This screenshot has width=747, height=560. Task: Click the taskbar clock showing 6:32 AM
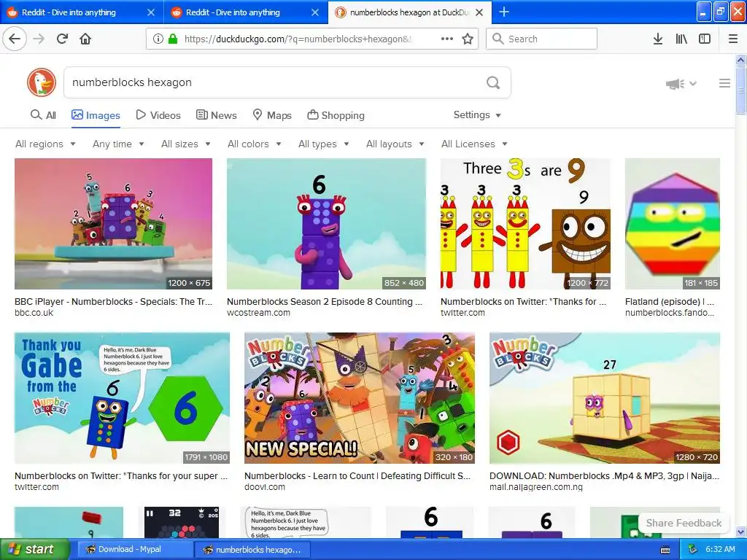tap(720, 549)
